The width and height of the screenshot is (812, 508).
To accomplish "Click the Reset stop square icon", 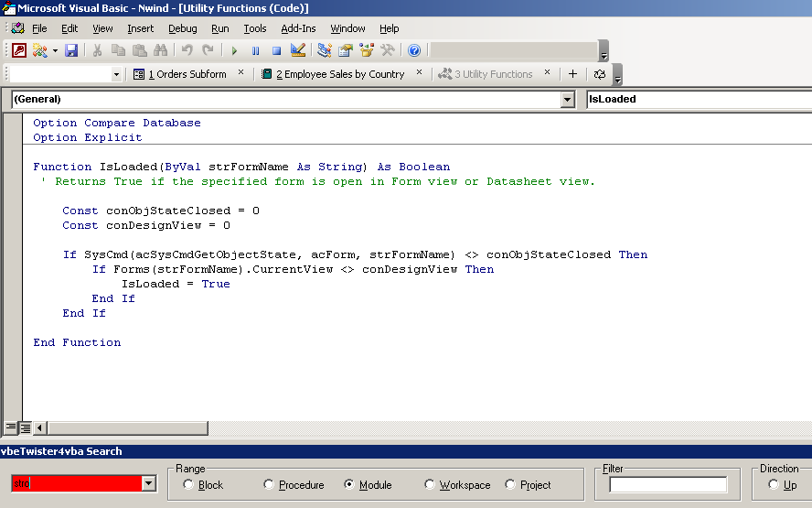I will [276, 50].
